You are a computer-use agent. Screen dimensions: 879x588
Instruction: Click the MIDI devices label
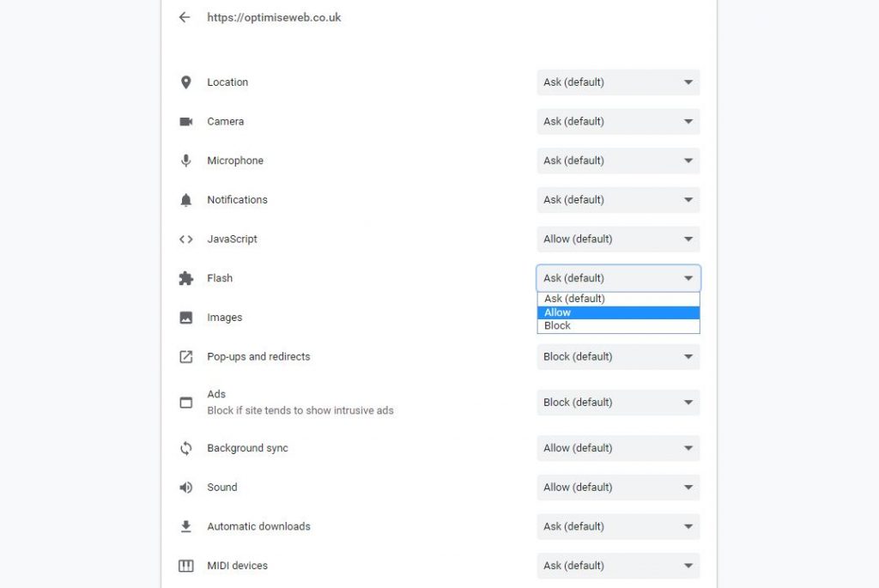[238, 567]
